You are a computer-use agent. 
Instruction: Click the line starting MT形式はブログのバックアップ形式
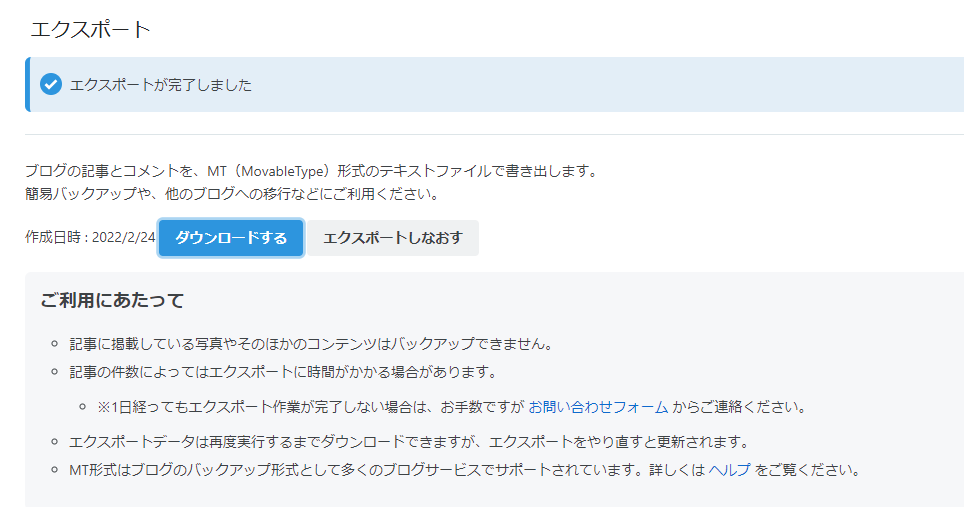coord(465,470)
